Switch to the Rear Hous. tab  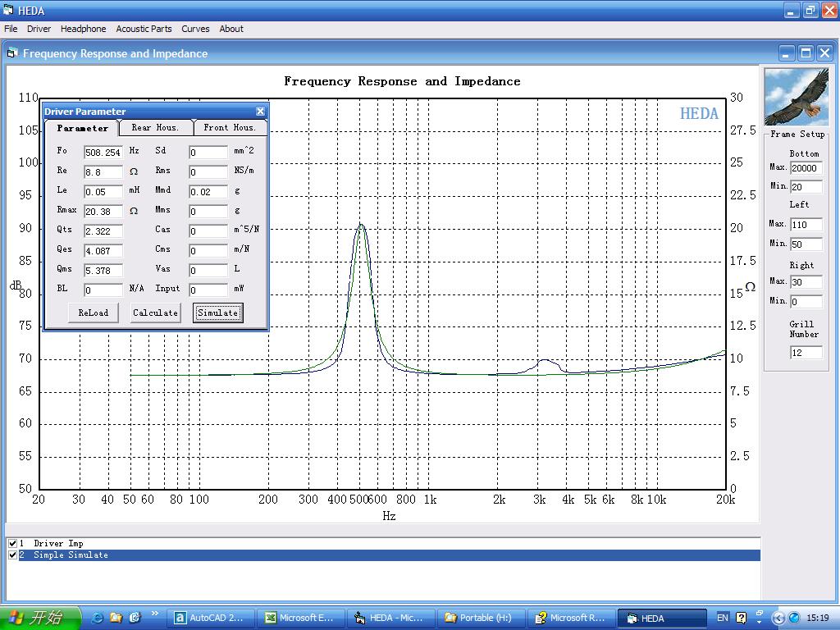pos(155,128)
